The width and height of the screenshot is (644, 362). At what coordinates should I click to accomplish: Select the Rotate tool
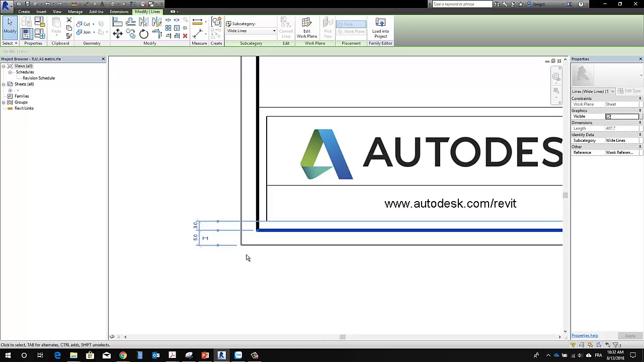[143, 34]
